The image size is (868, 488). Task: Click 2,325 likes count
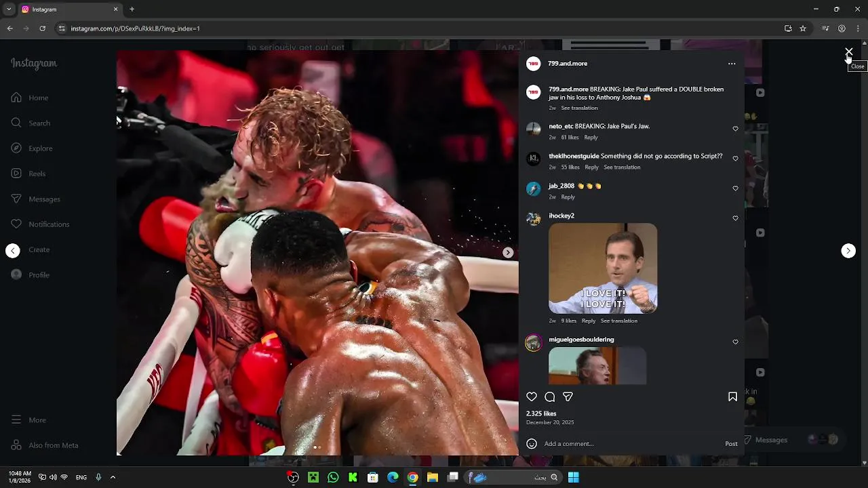coord(541,413)
